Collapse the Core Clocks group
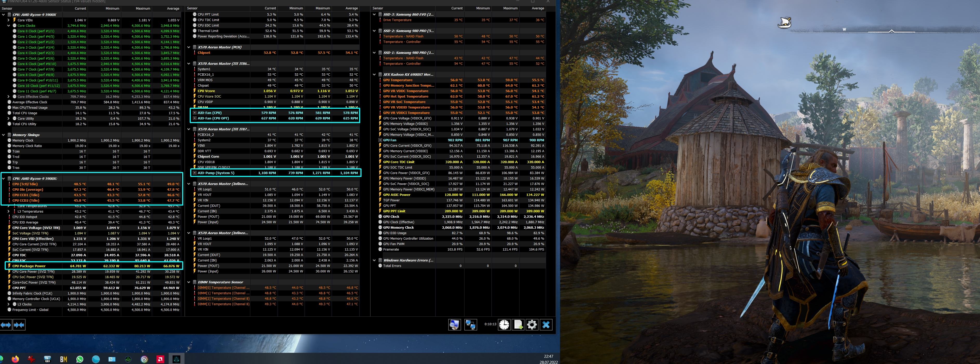The height and width of the screenshot is (364, 980). [8, 25]
